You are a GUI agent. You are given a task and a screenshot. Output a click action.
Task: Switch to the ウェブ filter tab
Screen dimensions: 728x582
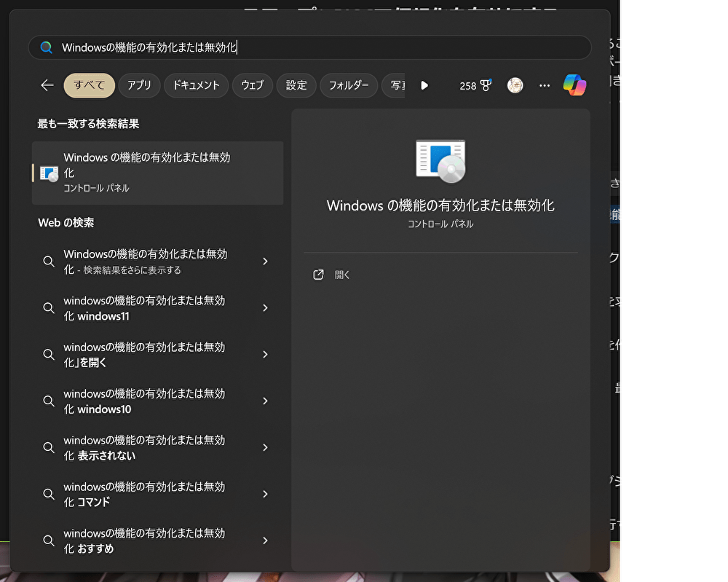tap(252, 85)
